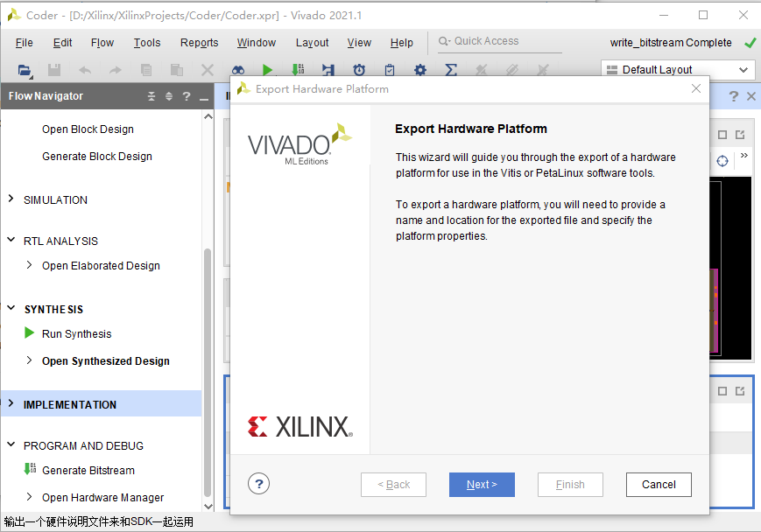
Task: Click the crosshair auto-fit icon in the device view
Action: click(722, 160)
